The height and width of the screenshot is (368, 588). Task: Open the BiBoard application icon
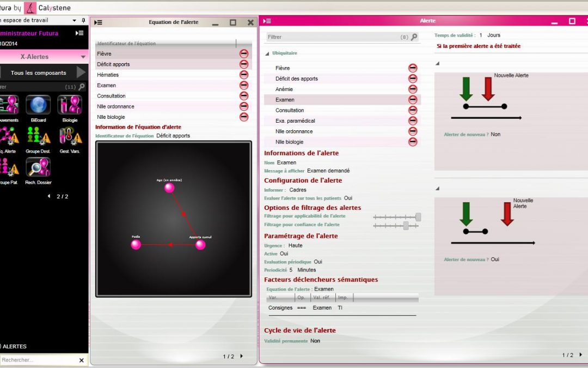(38, 105)
